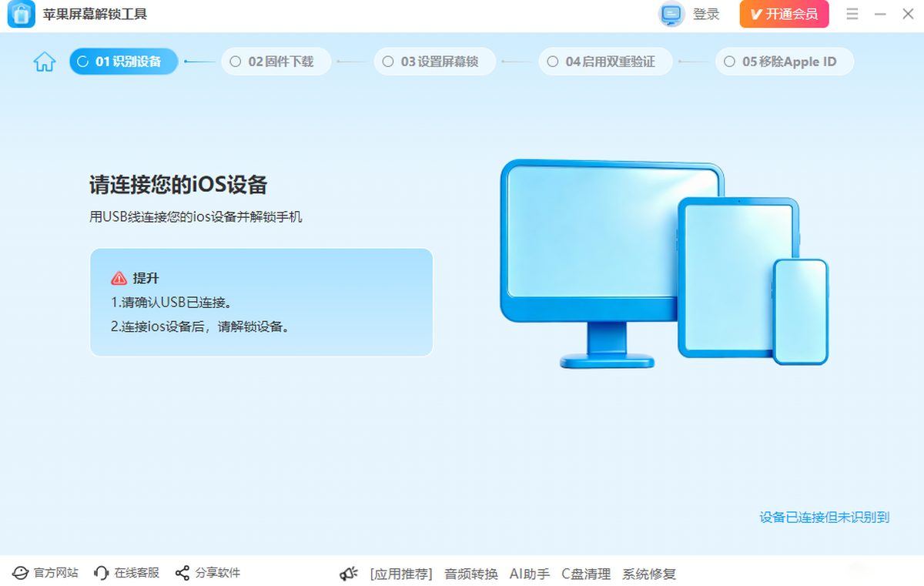Open 在线客服 support link

[137, 573]
